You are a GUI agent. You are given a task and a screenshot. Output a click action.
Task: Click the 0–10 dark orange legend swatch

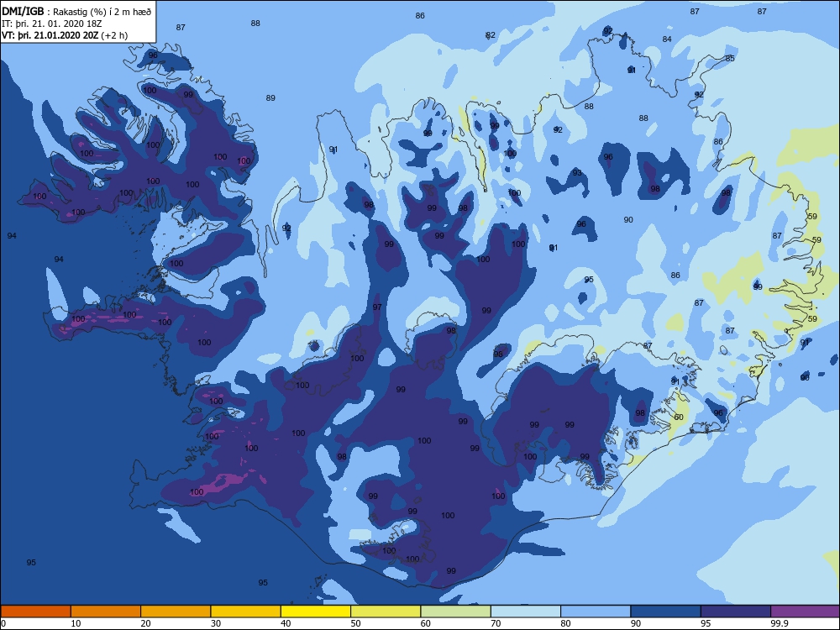(35, 612)
